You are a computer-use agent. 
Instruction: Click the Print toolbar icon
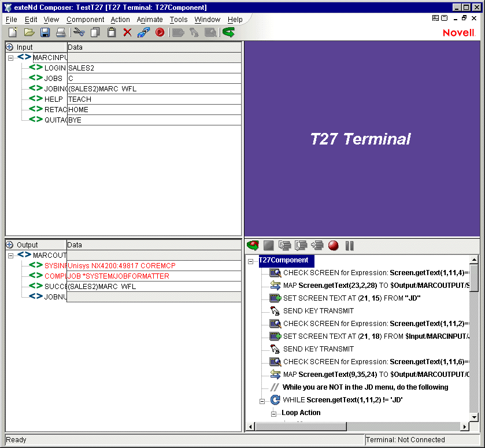click(61, 32)
